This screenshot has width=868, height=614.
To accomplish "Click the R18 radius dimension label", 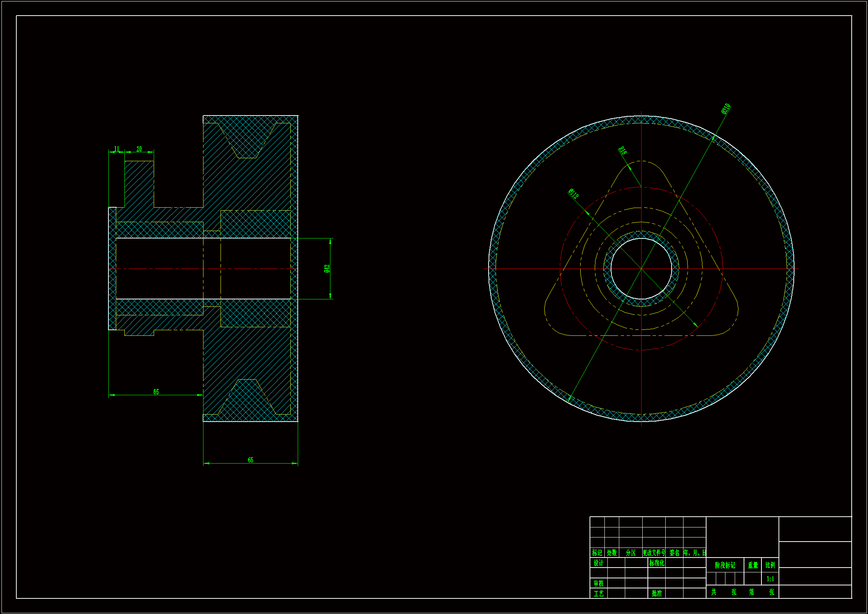I will pos(622,150).
